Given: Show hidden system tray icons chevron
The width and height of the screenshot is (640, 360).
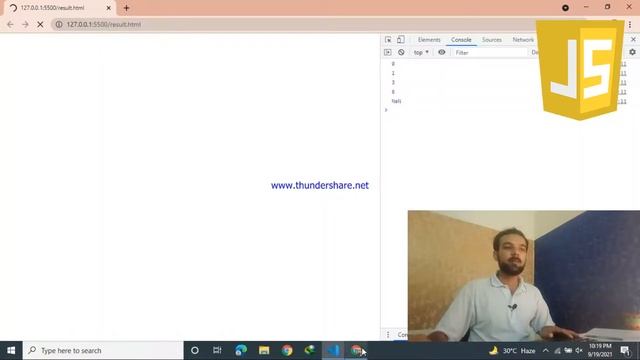Looking at the screenshot, I should (546, 351).
